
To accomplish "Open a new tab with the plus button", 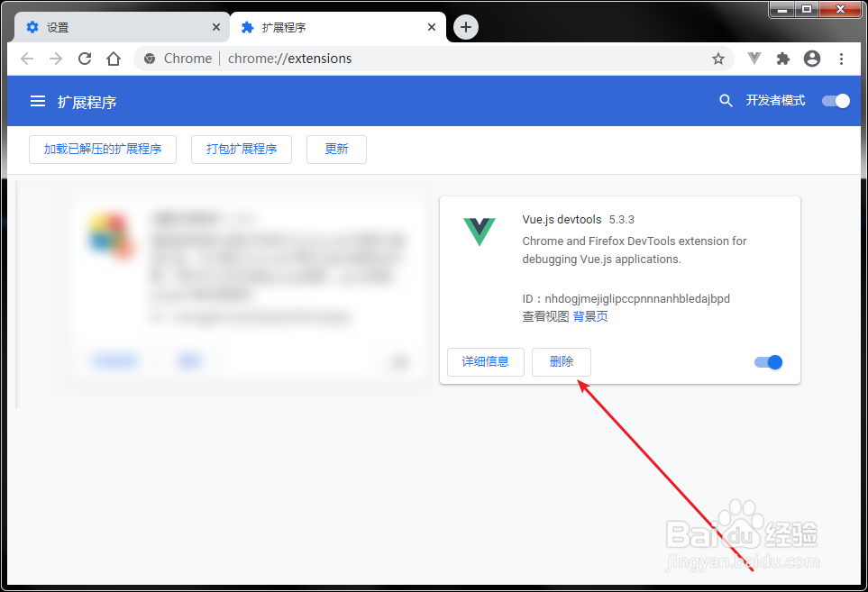I will [x=466, y=27].
